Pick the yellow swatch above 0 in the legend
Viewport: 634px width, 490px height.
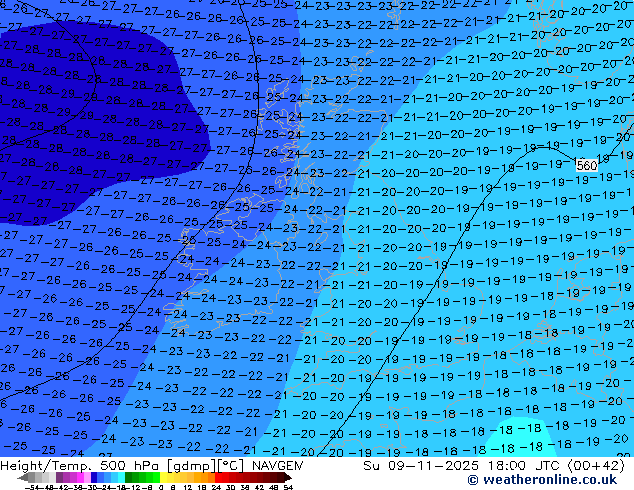(x=163, y=478)
